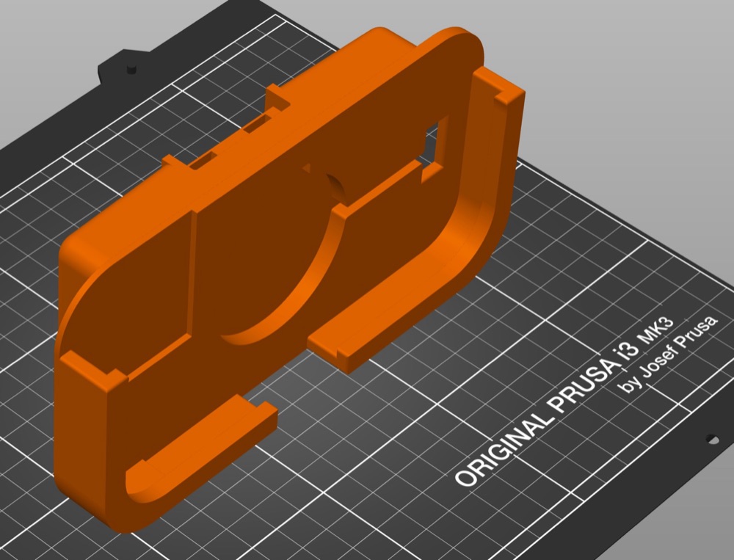Click the rectangular cutout window in the model
The image size is (734, 560).
point(435,150)
